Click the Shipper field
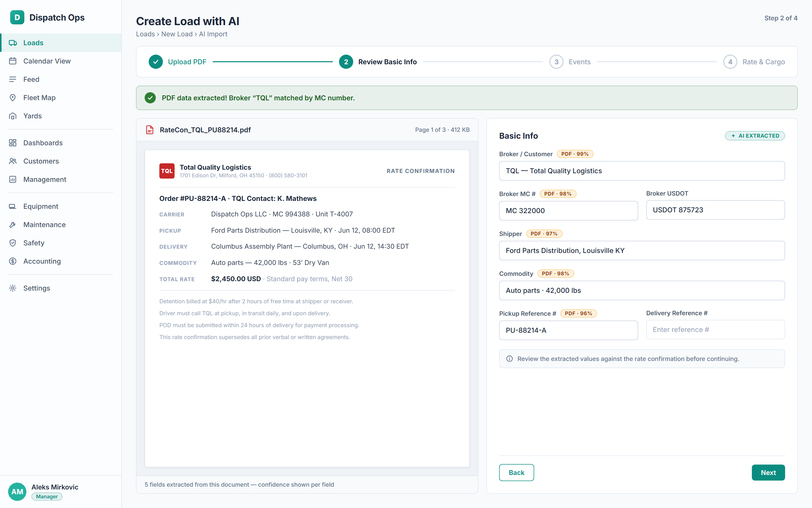This screenshot has height=508, width=812. tap(641, 251)
